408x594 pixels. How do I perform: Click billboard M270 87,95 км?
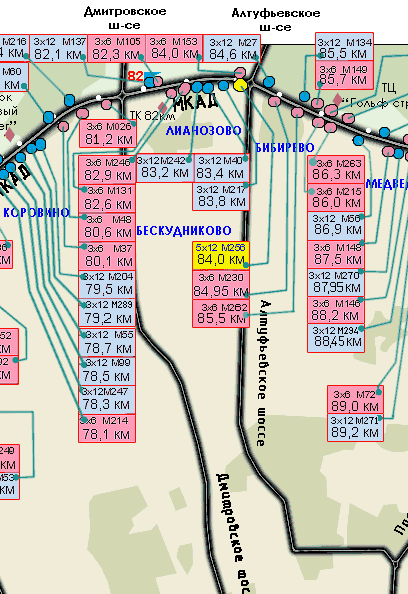(336, 282)
